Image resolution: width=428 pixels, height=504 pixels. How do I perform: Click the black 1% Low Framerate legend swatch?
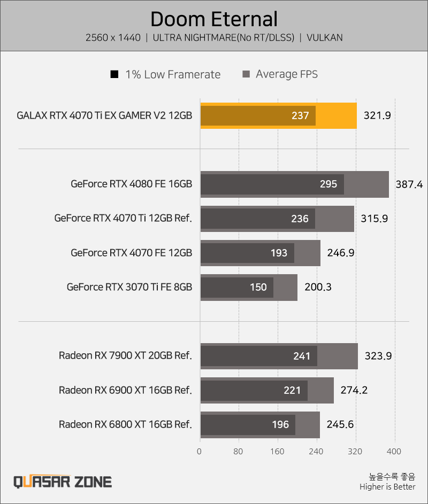point(114,74)
